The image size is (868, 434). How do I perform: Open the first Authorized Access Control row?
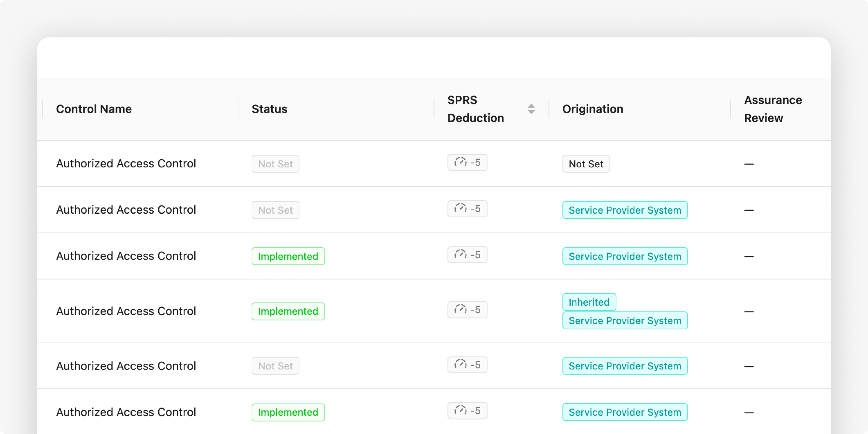[x=434, y=164]
